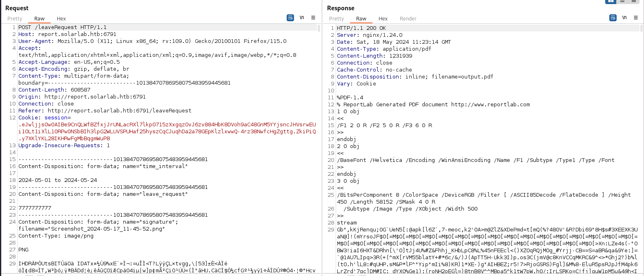Select the combined single-view layout icon
Viewport: 644px width, 276px height.
click(x=633, y=2)
